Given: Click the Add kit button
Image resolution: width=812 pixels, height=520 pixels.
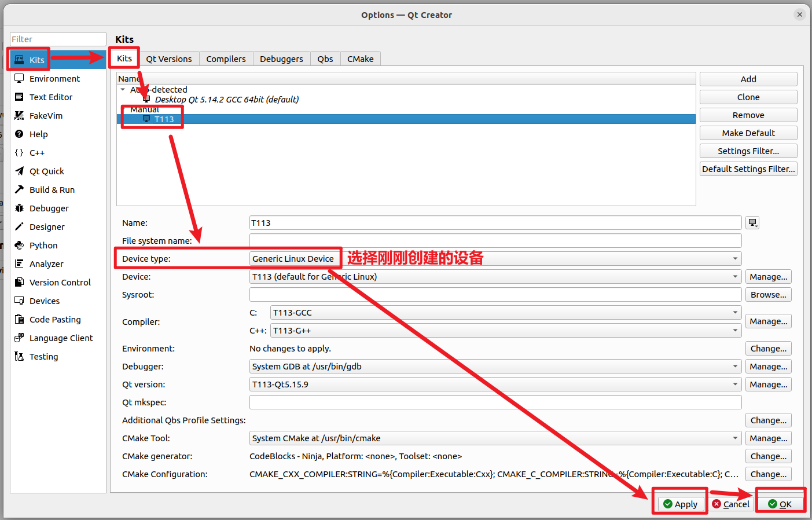Looking at the screenshot, I should tap(748, 79).
